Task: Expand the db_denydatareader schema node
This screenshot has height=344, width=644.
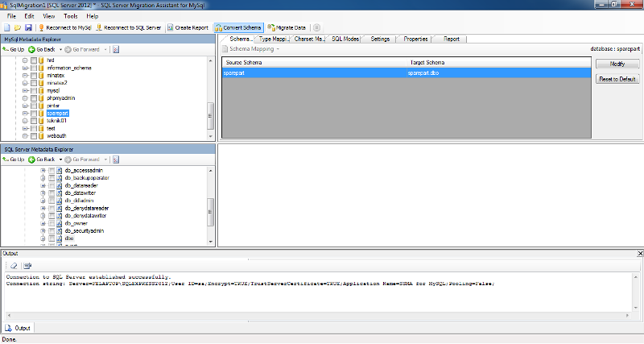Action: click(x=43, y=209)
